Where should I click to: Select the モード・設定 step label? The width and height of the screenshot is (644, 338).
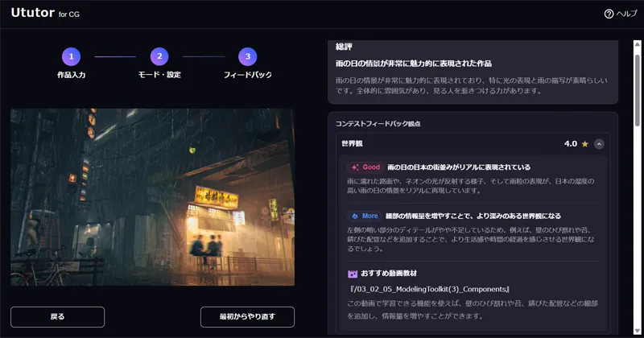[x=159, y=75]
